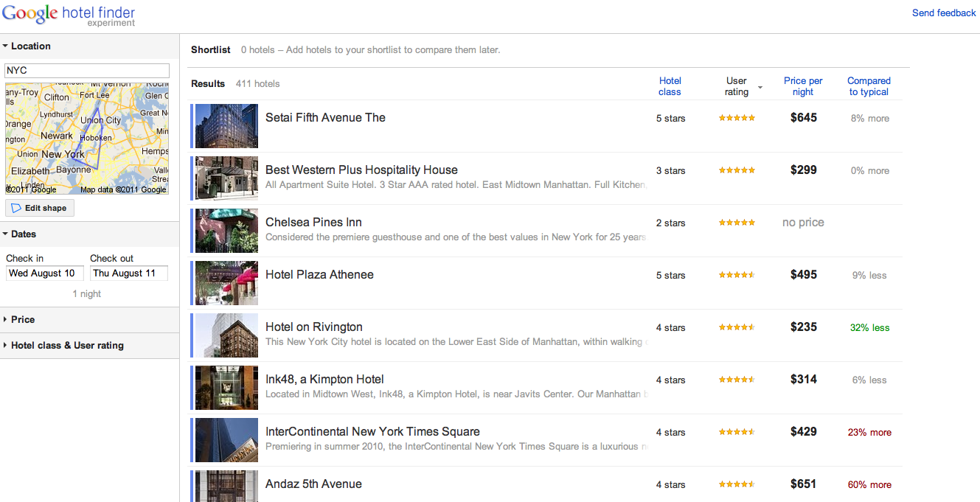The height and width of the screenshot is (502, 980).
Task: Open Setai Fifth Avenue The listing
Action: pos(325,117)
